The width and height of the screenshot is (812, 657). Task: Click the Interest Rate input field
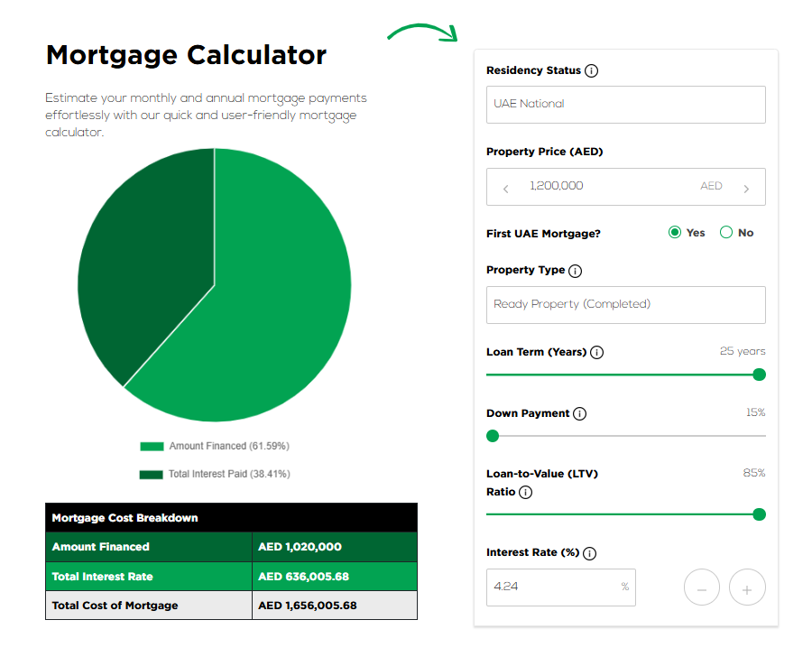coord(555,588)
